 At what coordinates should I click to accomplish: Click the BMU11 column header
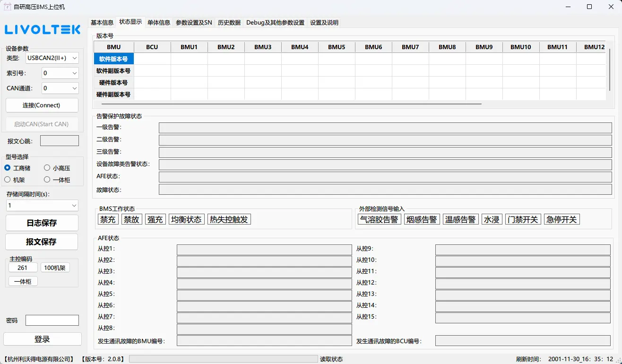tap(558, 47)
